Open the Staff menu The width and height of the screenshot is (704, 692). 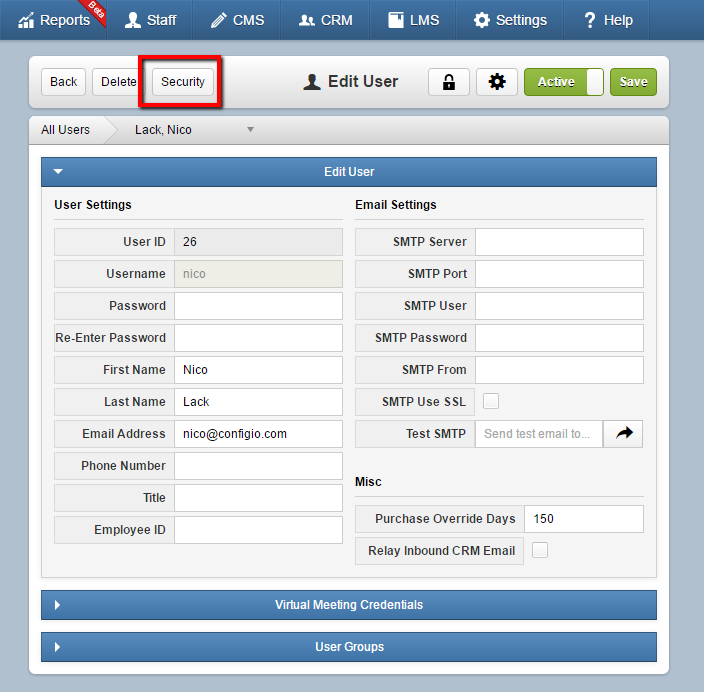point(150,20)
